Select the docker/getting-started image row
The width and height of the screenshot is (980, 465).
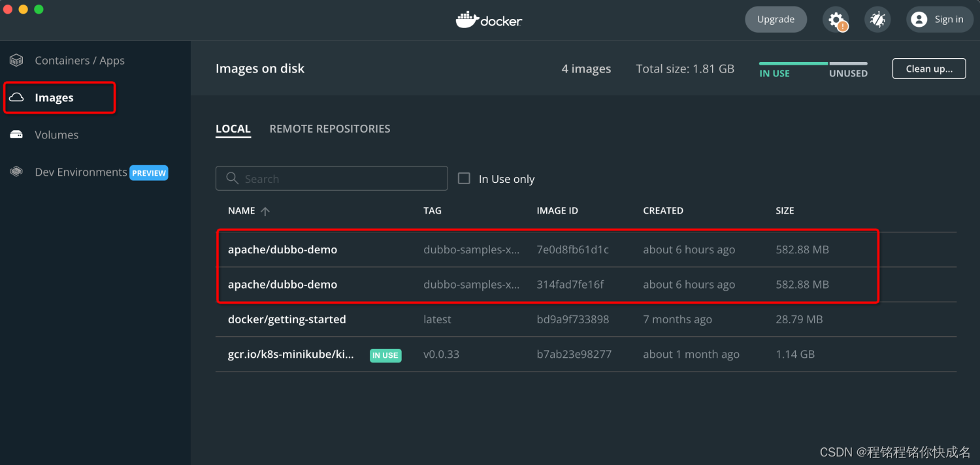tap(586, 319)
